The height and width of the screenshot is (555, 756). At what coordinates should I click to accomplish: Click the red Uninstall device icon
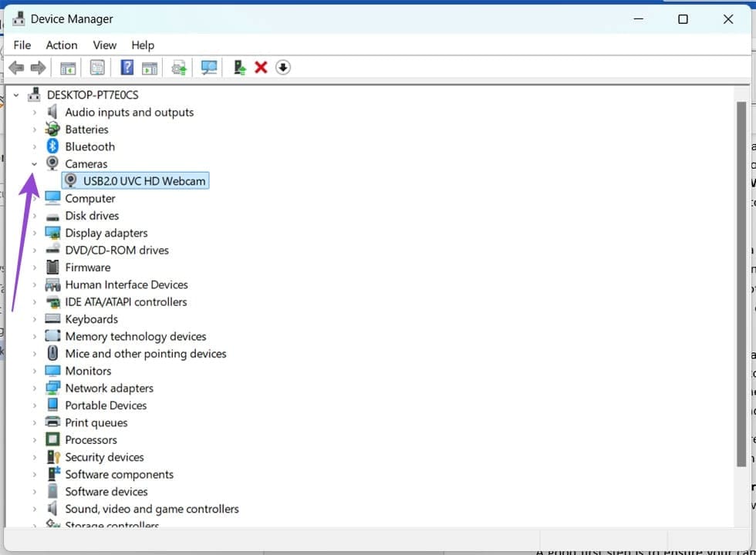[x=261, y=67]
